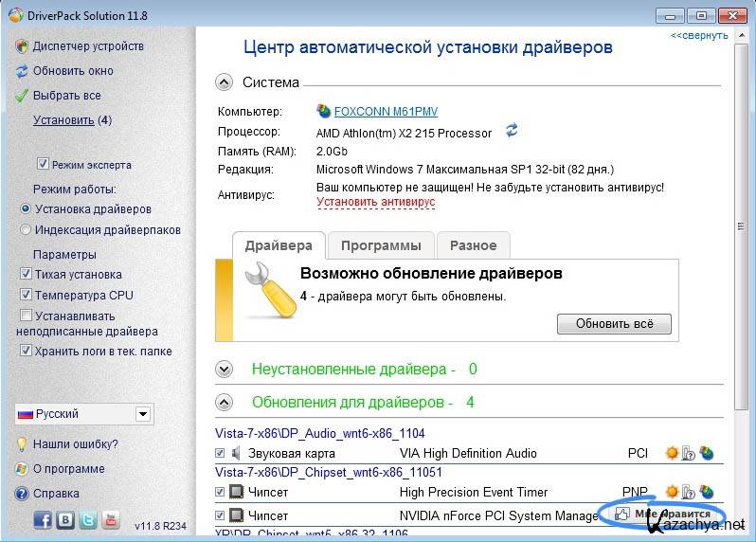Switch to the Разное tab
Viewport: 756px width, 542px height.
click(473, 245)
